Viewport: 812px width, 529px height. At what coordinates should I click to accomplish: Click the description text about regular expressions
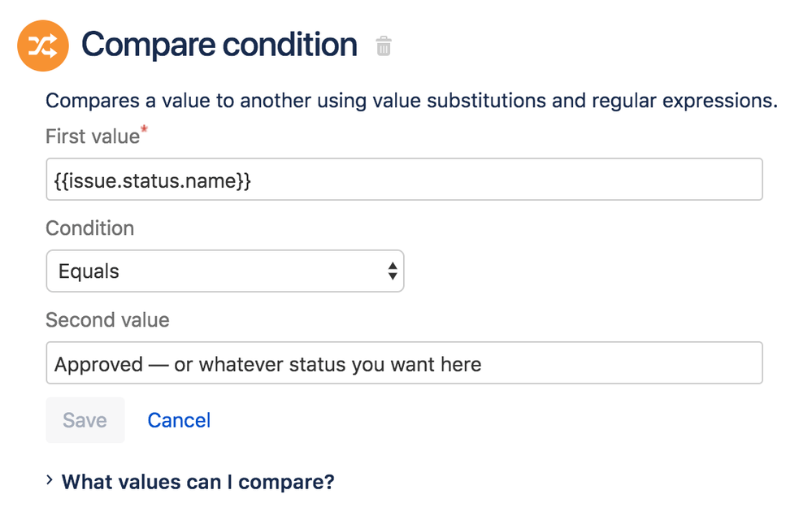(411, 102)
